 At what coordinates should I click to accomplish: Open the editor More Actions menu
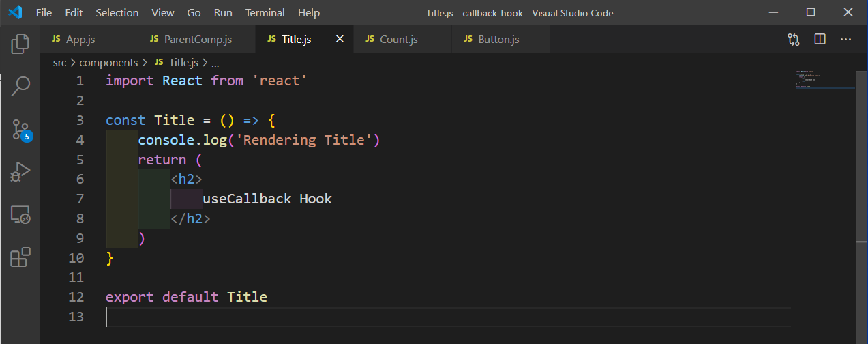pyautogui.click(x=845, y=40)
